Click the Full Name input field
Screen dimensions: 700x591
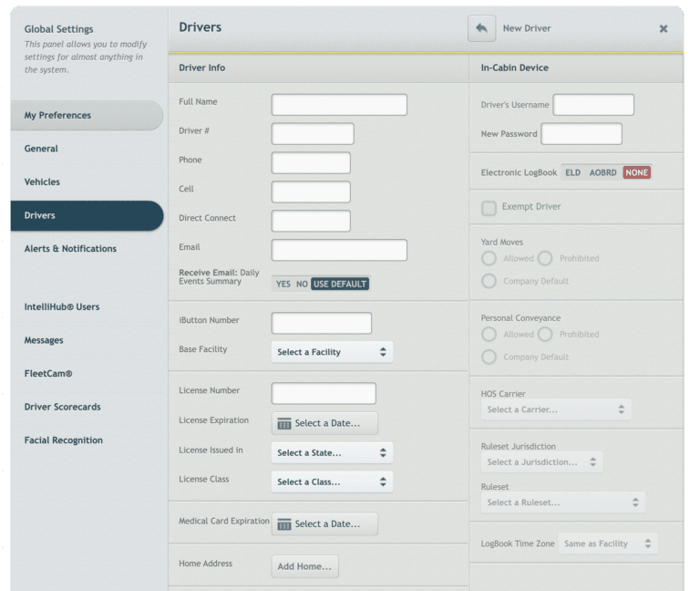[339, 105]
